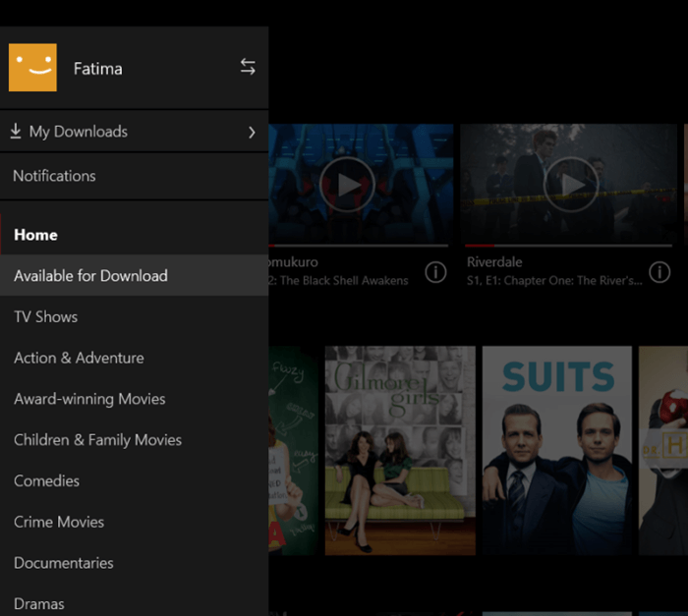The image size is (688, 616).
Task: Open Children & Family Movies category
Action: click(134, 439)
